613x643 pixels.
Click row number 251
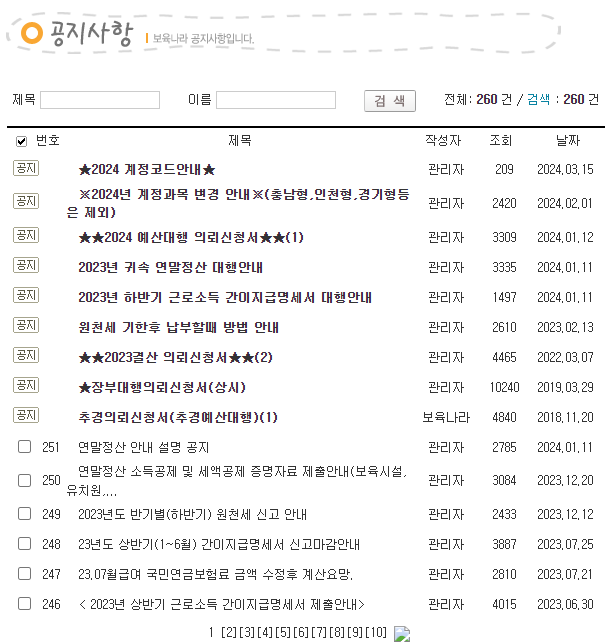coord(51,447)
